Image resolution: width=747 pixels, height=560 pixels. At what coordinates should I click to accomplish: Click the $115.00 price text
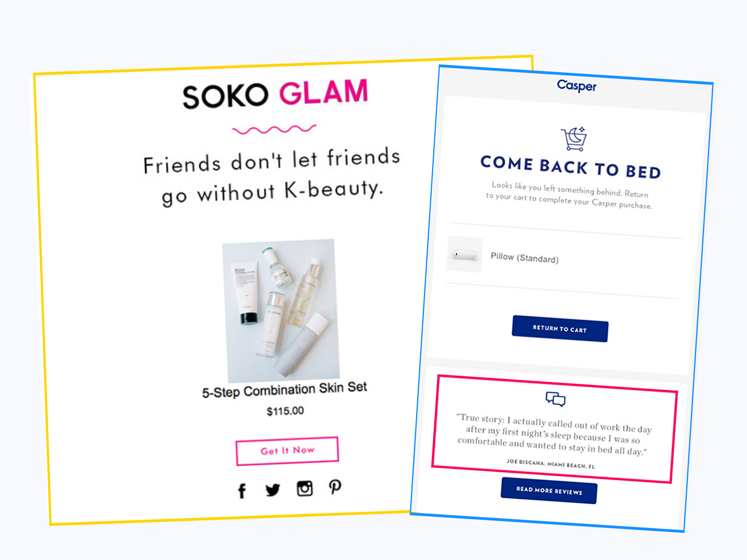[285, 411]
